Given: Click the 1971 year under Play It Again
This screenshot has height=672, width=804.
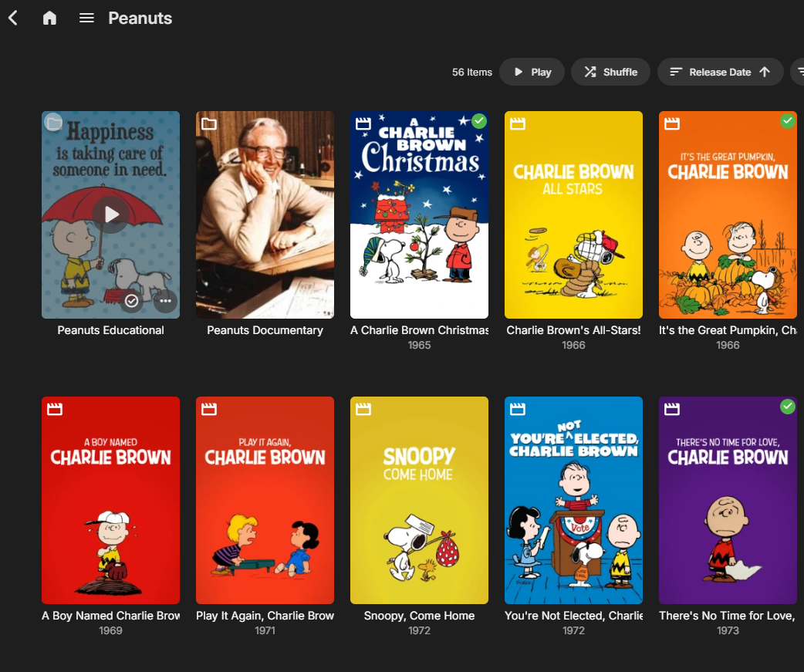Looking at the screenshot, I should coord(265,630).
